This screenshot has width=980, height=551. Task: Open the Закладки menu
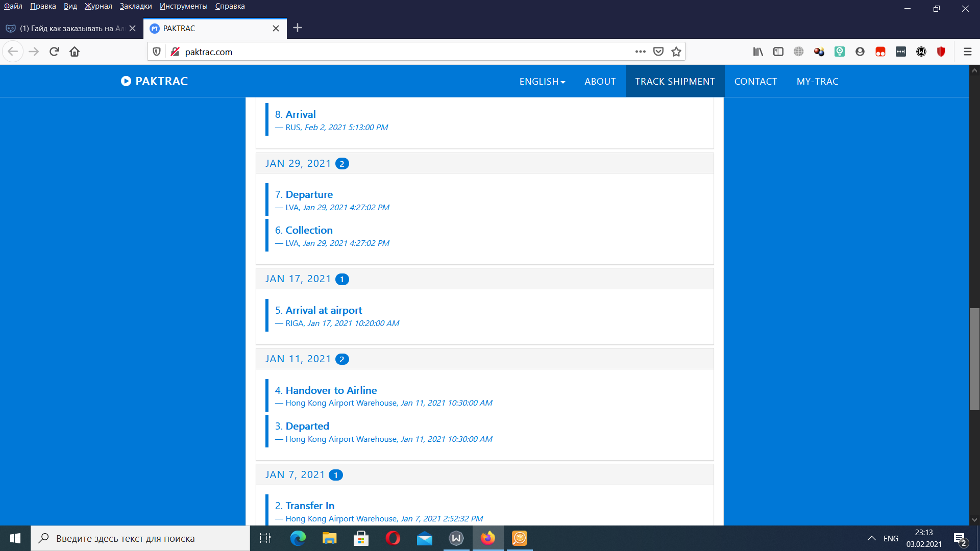pyautogui.click(x=136, y=6)
